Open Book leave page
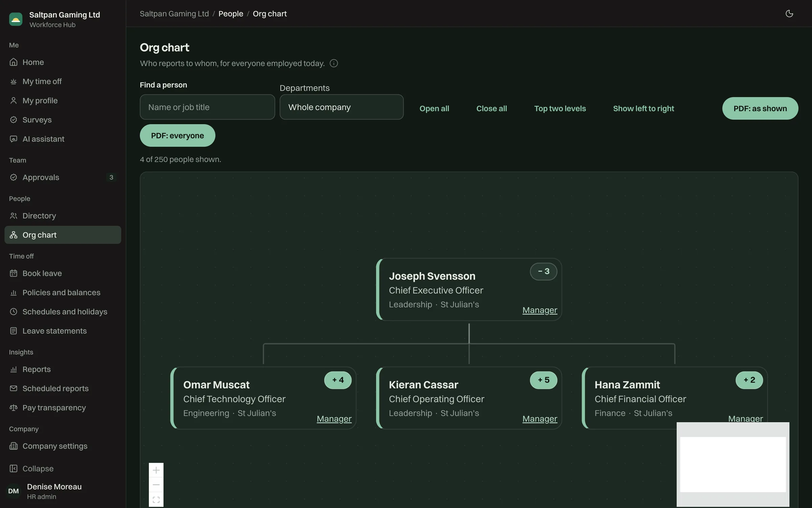The image size is (812, 508). [x=63, y=273]
